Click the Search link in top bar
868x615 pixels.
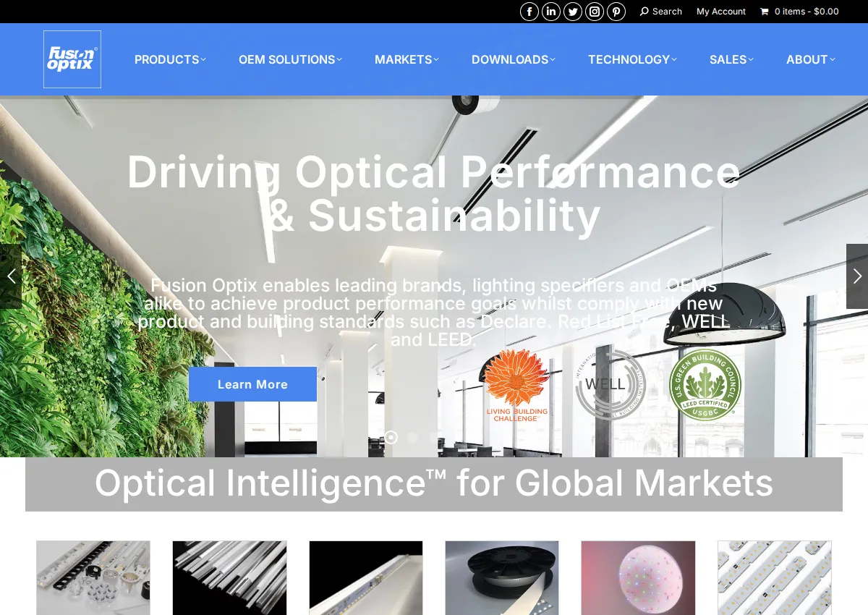(x=661, y=12)
